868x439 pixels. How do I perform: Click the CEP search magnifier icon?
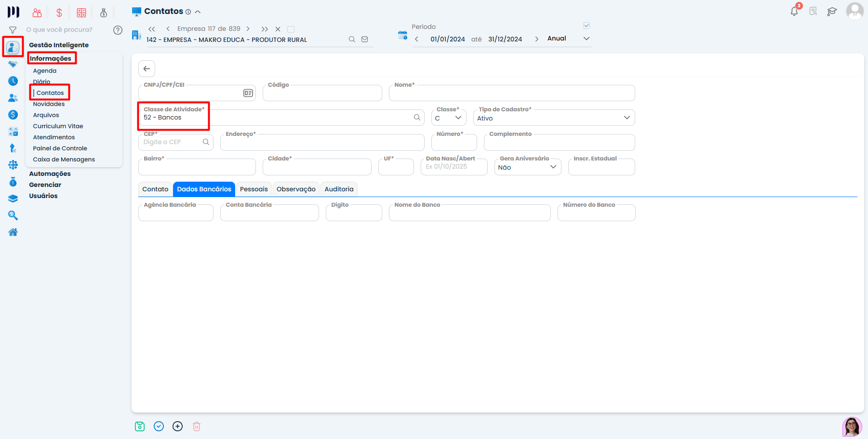point(206,142)
